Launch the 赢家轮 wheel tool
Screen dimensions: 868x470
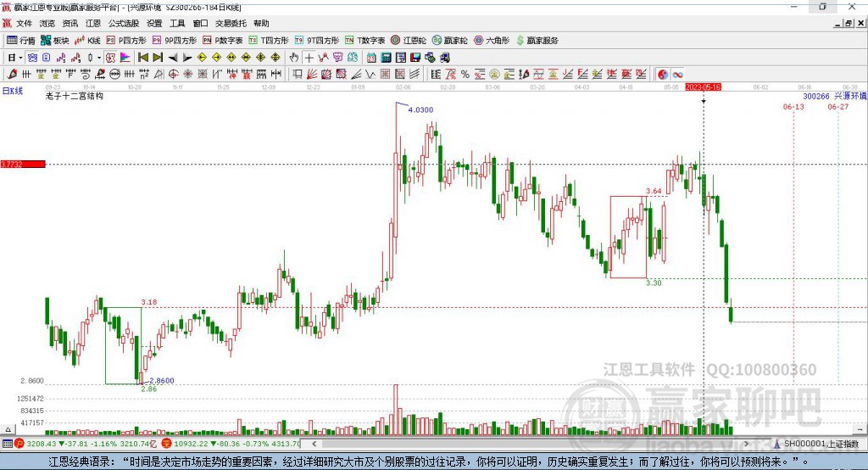(x=449, y=41)
